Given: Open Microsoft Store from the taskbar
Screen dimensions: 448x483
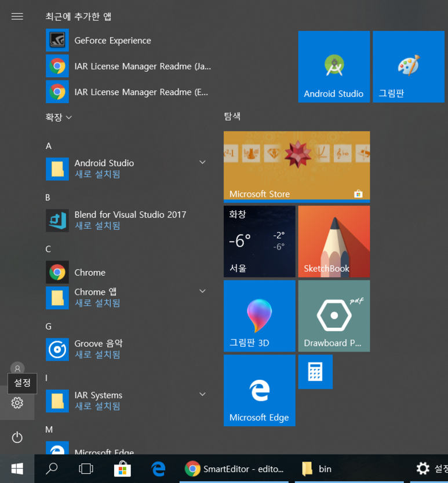Looking at the screenshot, I should pos(122,469).
